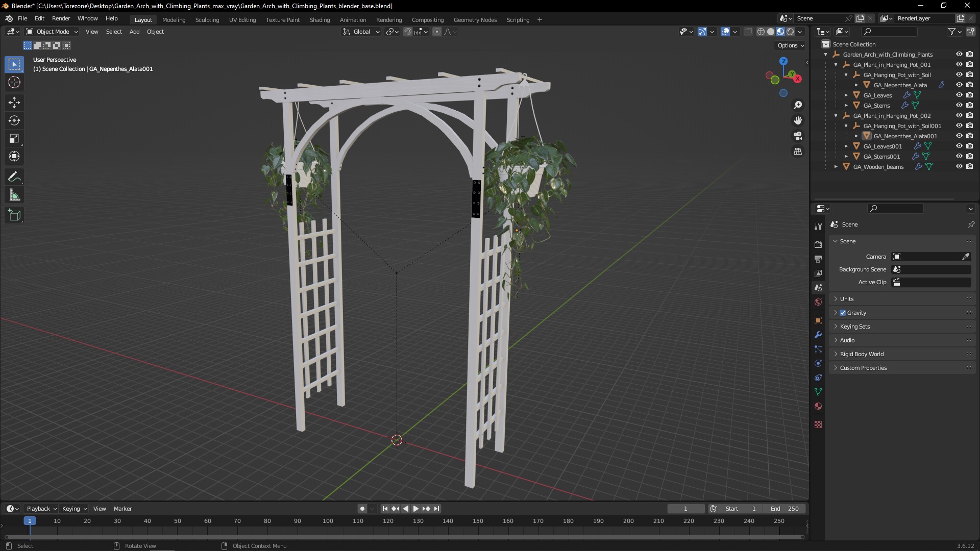980x551 pixels.
Task: Open the Object Mode dropdown
Action: (x=52, y=32)
